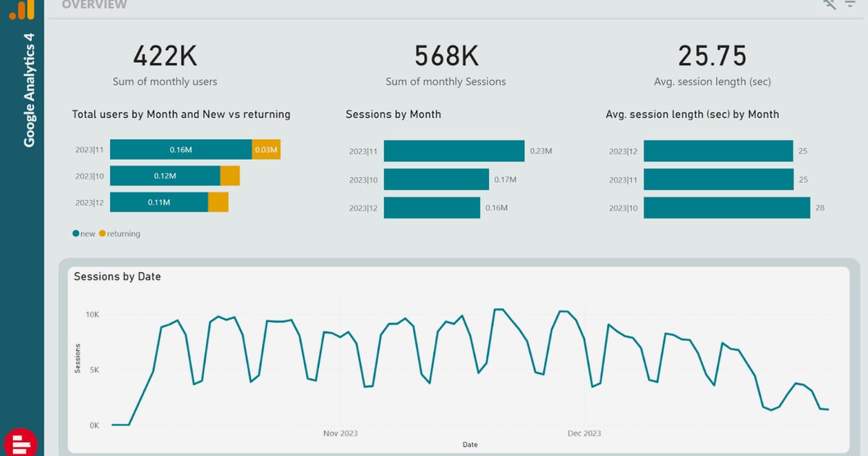Select the 0.23M sessions bar for 2023|11
The width and height of the screenshot is (868, 456).
(x=454, y=151)
